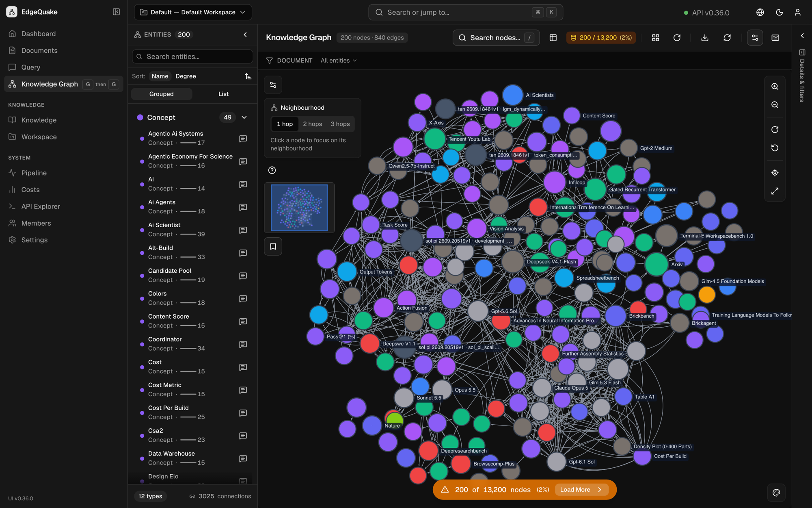Image resolution: width=812 pixels, height=508 pixels.
Task: Select the 1 hop neighbourhood option
Action: 285,124
